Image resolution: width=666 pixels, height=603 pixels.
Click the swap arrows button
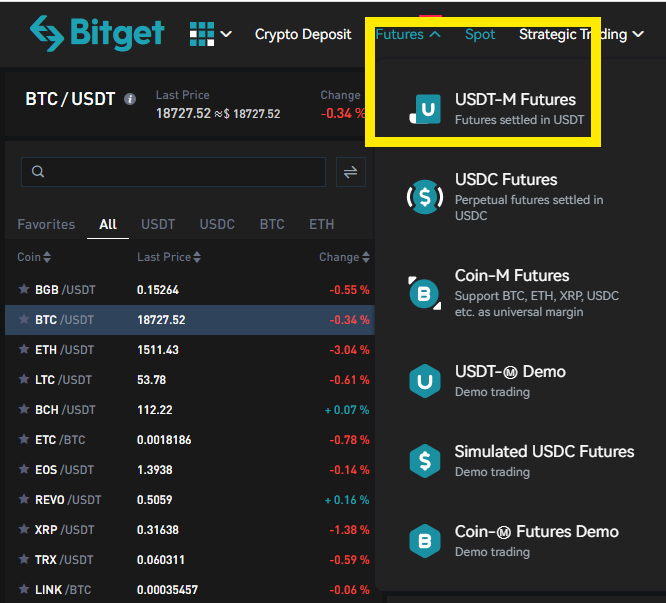[x=350, y=172]
